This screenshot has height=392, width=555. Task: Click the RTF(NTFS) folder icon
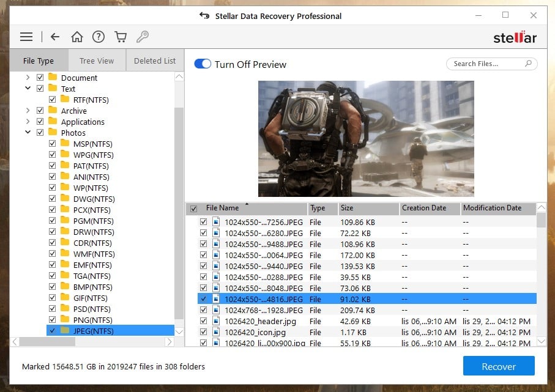[65, 98]
